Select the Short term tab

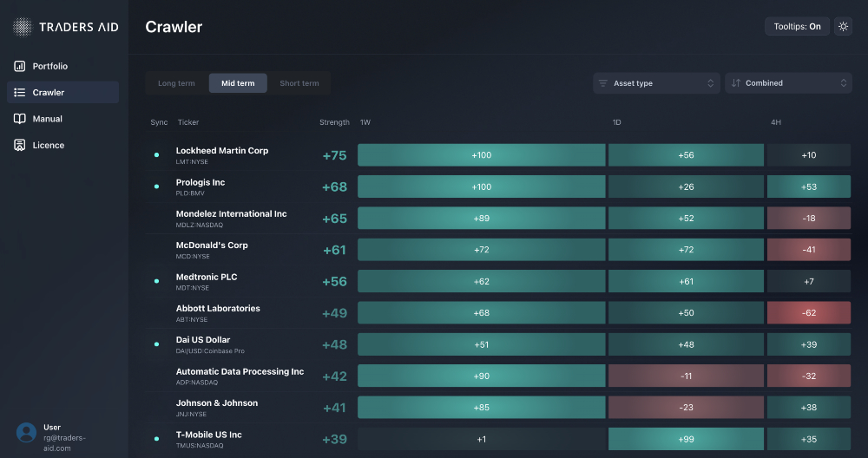299,83
